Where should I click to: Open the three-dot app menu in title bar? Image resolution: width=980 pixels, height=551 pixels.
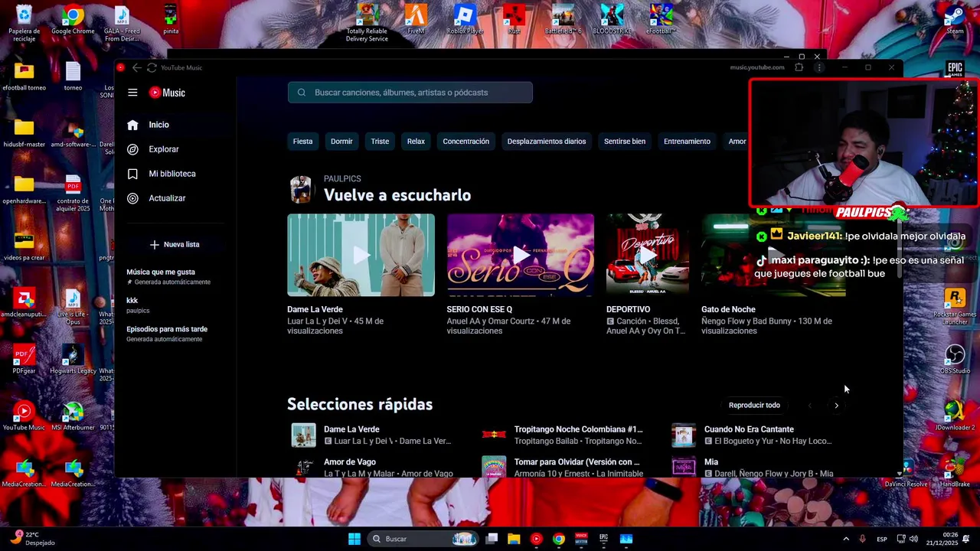(x=819, y=67)
